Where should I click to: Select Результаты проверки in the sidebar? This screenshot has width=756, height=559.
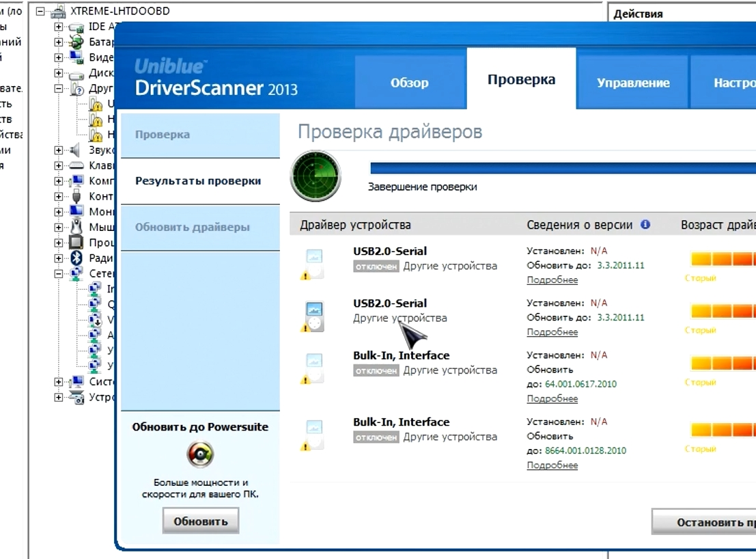pyautogui.click(x=200, y=181)
